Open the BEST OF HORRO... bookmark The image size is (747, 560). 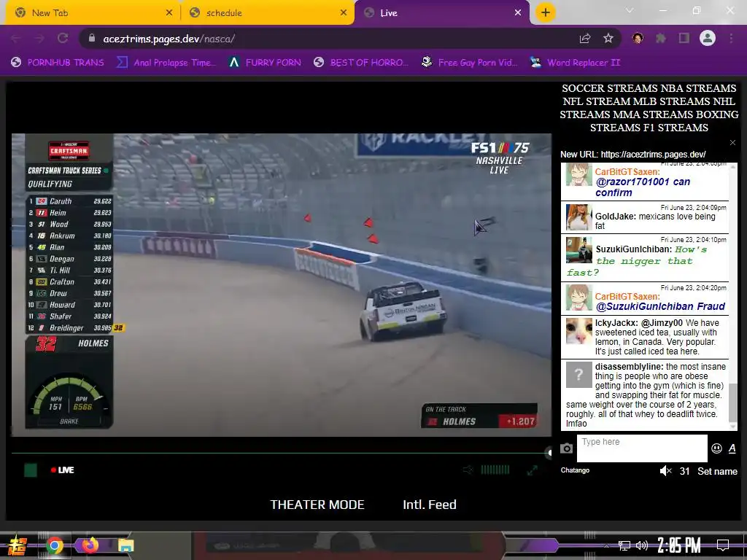360,63
